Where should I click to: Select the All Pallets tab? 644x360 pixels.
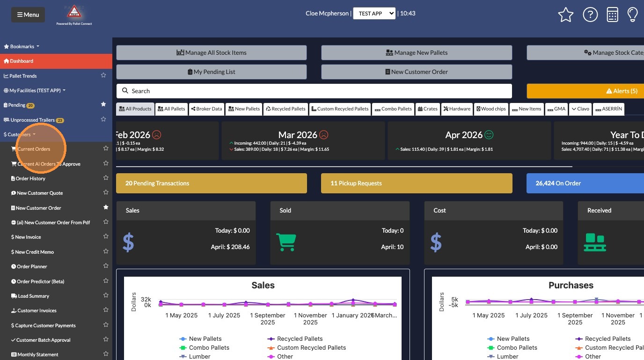pyautogui.click(x=171, y=109)
